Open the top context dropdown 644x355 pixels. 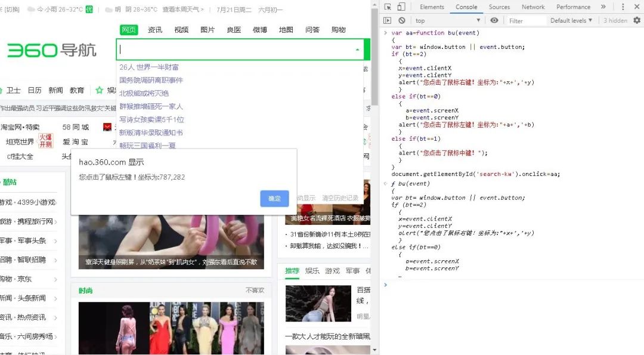click(x=447, y=20)
